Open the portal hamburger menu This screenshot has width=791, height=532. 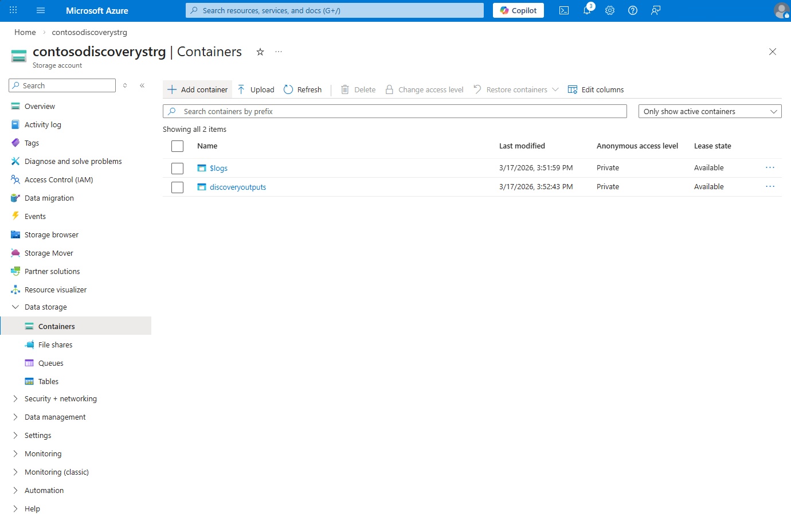41,10
